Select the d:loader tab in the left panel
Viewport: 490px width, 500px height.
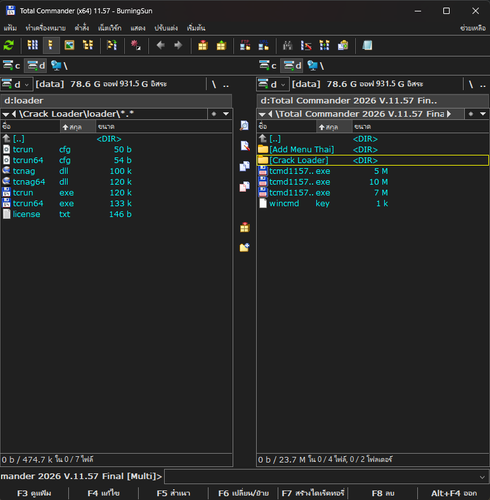pyautogui.click(x=116, y=101)
